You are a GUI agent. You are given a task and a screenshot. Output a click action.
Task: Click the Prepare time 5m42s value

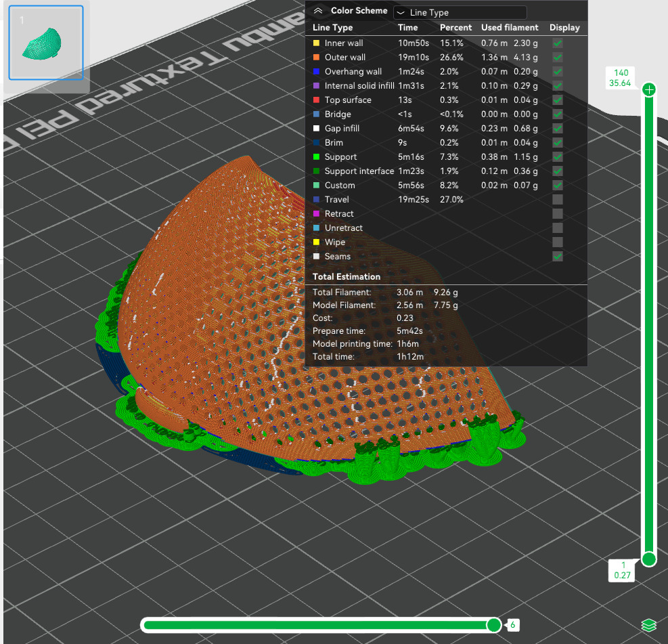point(409,330)
